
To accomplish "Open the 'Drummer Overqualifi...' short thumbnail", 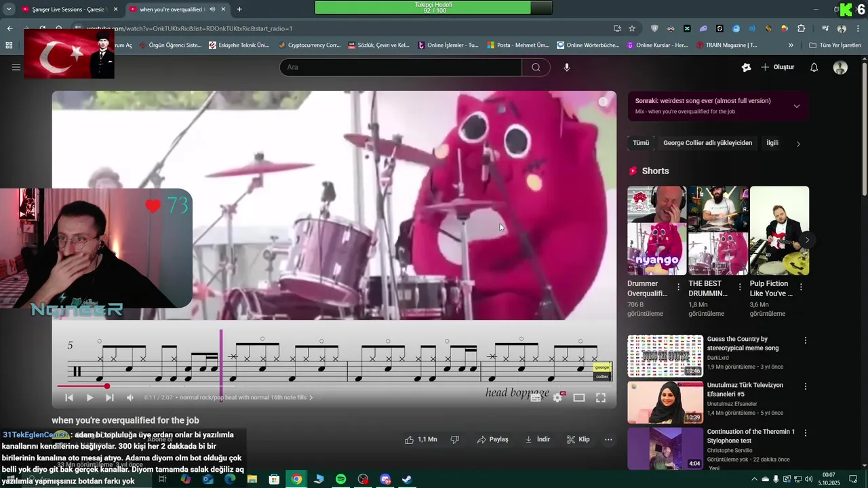I will pos(656,230).
